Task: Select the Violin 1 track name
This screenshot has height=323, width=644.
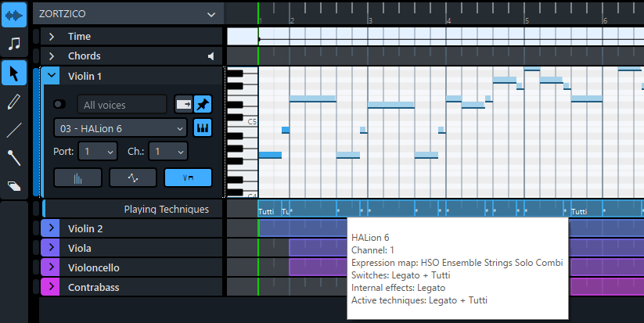Action: click(x=85, y=77)
